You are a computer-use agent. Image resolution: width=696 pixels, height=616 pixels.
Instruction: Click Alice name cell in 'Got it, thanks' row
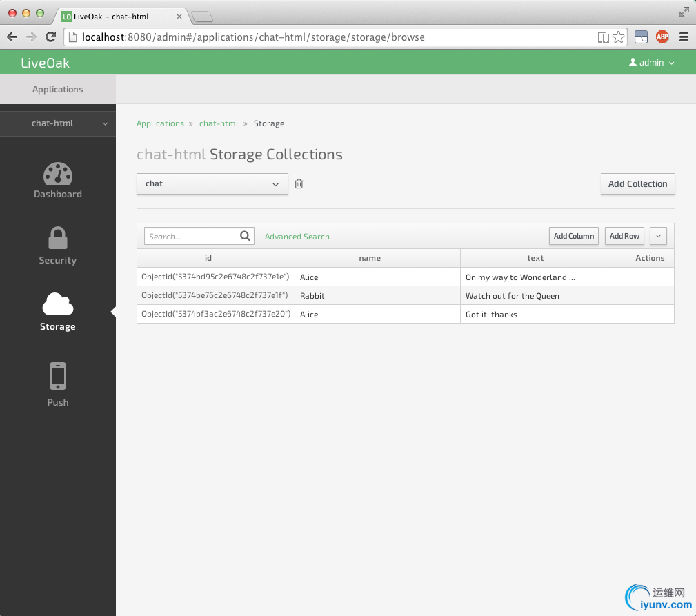[x=378, y=314]
